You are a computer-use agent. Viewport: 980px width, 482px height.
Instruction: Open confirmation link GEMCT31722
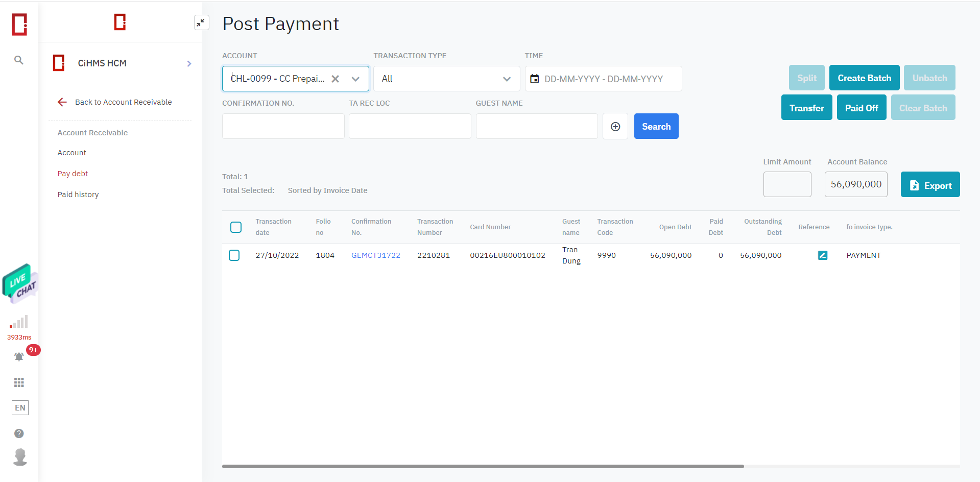375,255
